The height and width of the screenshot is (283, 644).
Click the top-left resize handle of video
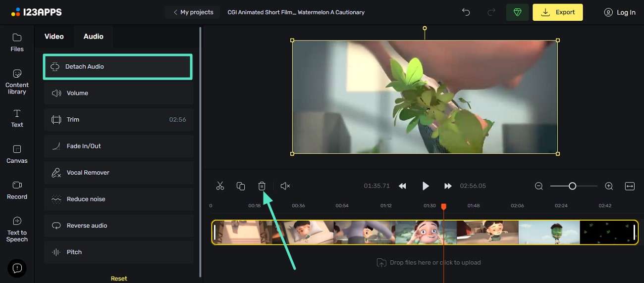292,41
